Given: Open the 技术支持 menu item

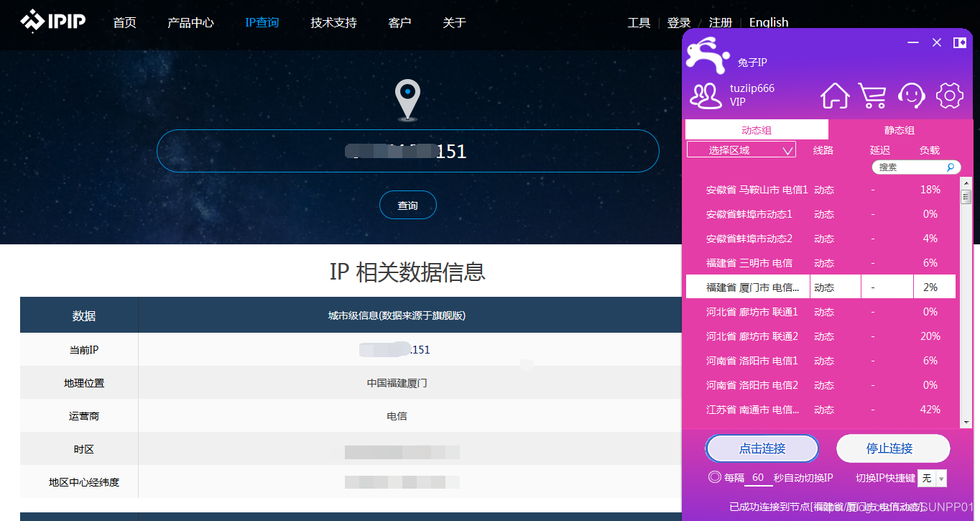Looking at the screenshot, I should (x=333, y=22).
